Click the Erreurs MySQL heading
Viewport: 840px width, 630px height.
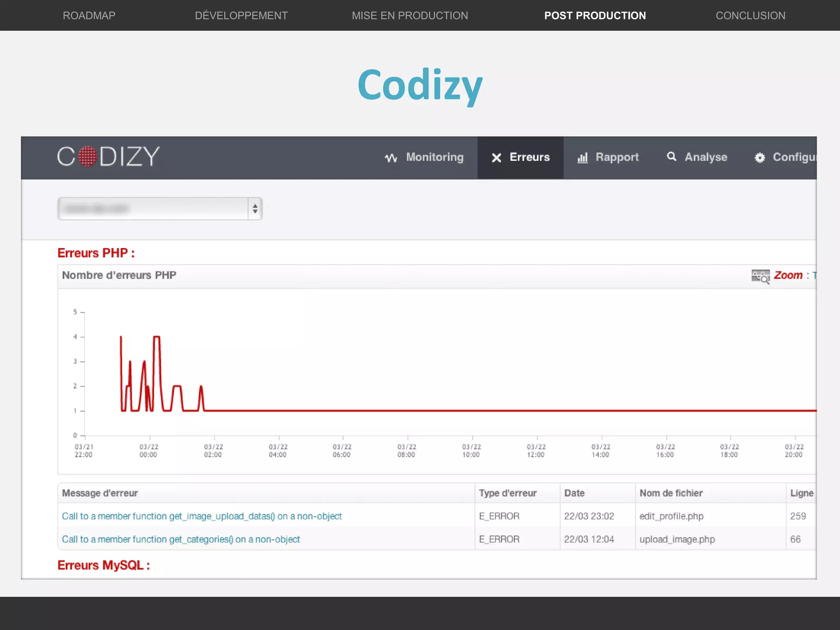[x=104, y=565]
